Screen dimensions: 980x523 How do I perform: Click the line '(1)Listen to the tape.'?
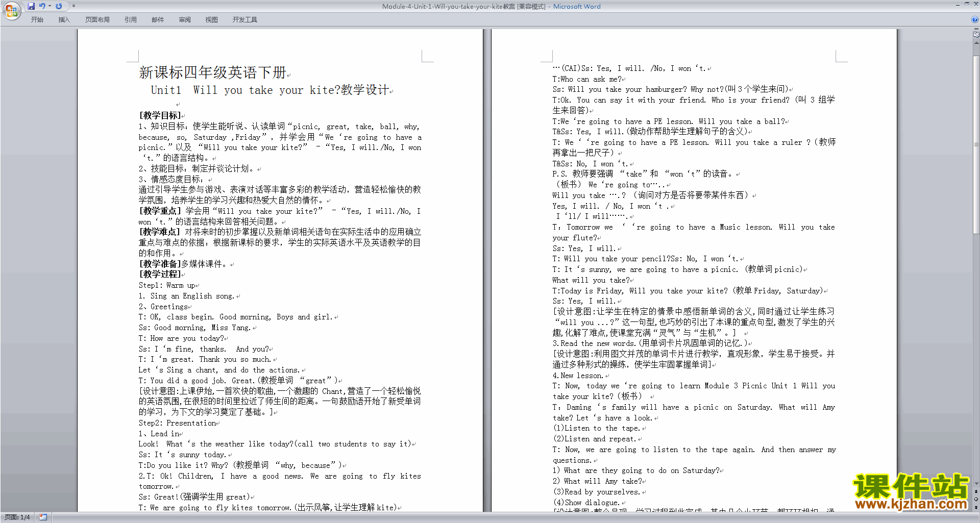coord(597,428)
